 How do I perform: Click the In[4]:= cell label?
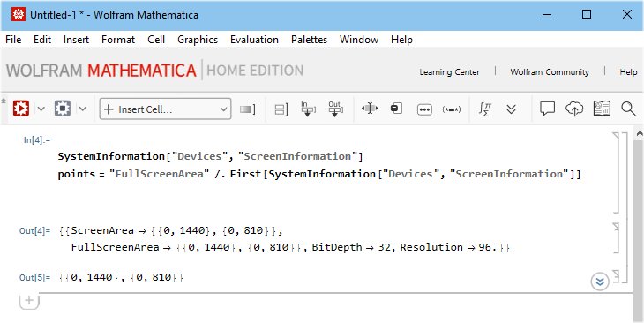[36, 139]
